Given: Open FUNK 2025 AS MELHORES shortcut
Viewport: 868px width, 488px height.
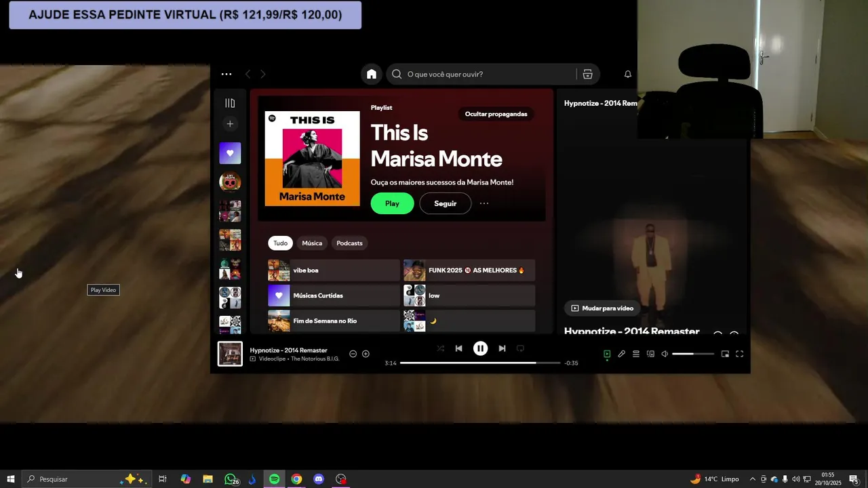Looking at the screenshot, I should (x=469, y=270).
